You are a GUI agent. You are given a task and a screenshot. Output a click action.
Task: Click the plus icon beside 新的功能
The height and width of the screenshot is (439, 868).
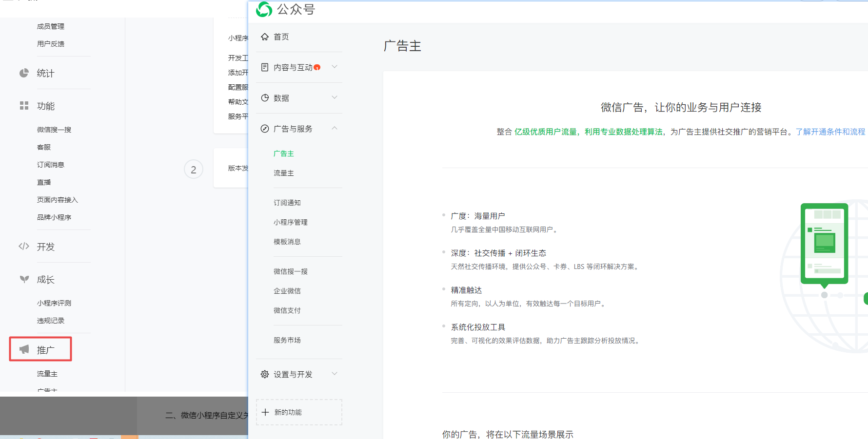point(265,412)
